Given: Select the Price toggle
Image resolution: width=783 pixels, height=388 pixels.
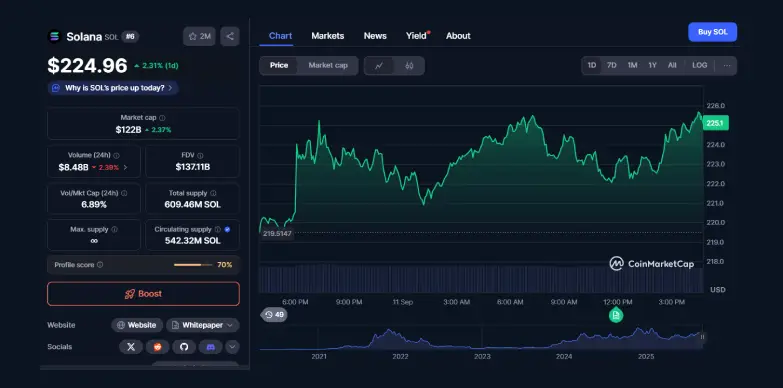Looking at the screenshot, I should click(x=279, y=65).
